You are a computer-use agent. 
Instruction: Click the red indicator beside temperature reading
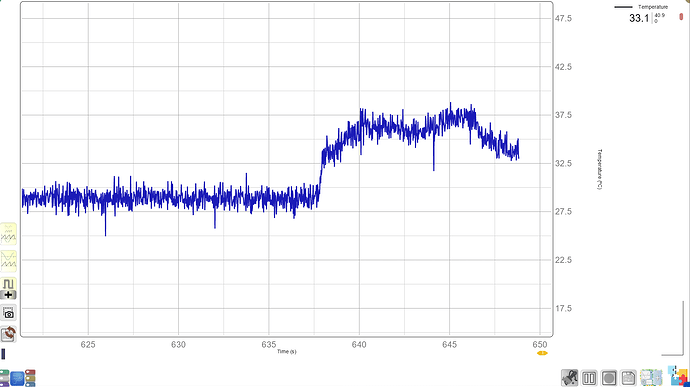click(x=681, y=17)
